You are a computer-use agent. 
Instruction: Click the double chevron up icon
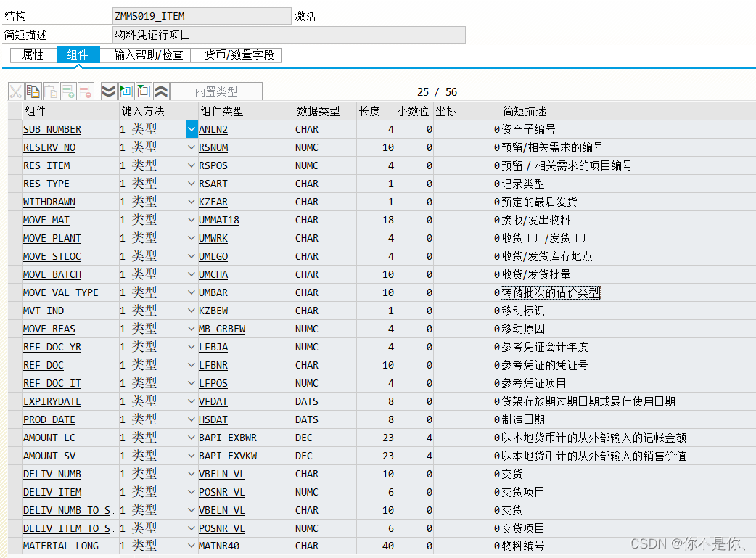(161, 91)
